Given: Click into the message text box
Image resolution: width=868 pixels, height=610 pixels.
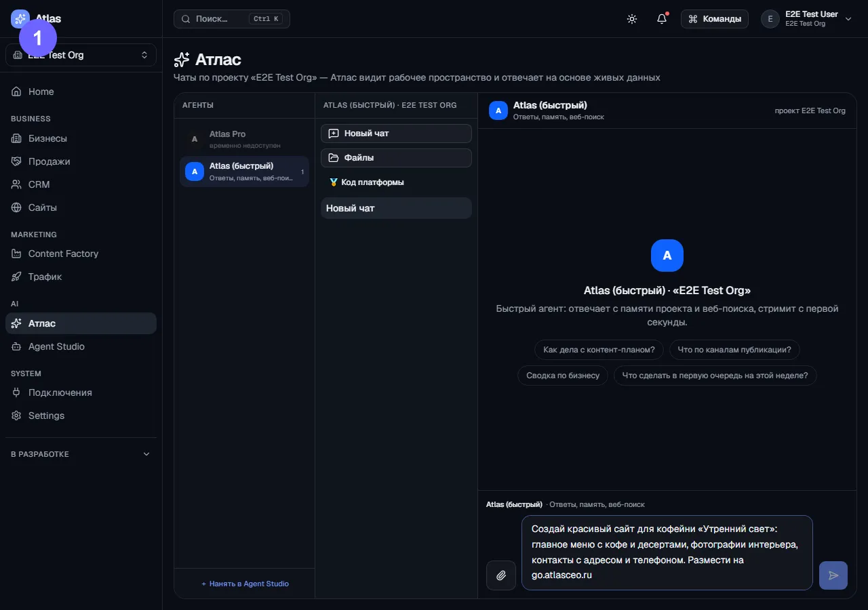Looking at the screenshot, I should pyautogui.click(x=667, y=553).
